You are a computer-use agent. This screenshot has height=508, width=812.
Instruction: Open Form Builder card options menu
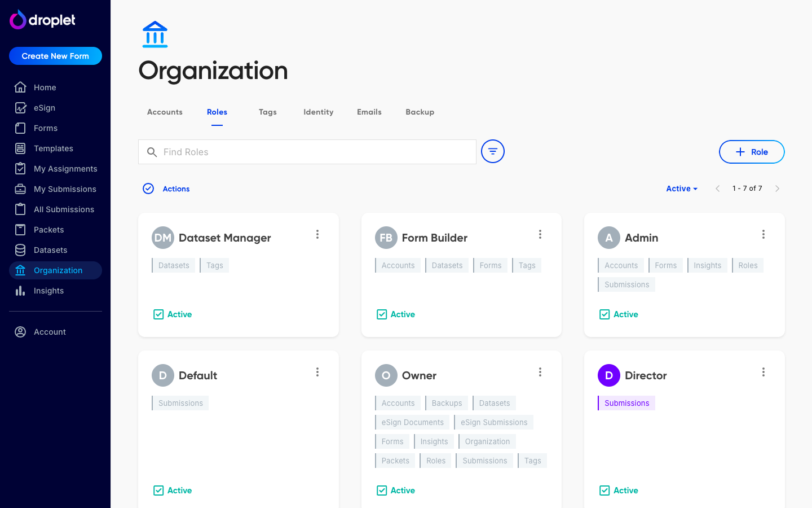[x=540, y=234]
